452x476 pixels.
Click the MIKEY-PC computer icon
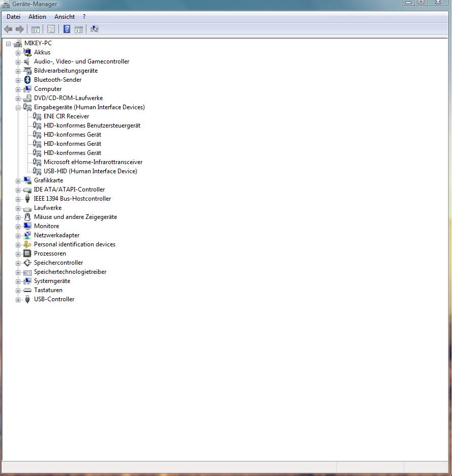[x=18, y=43]
